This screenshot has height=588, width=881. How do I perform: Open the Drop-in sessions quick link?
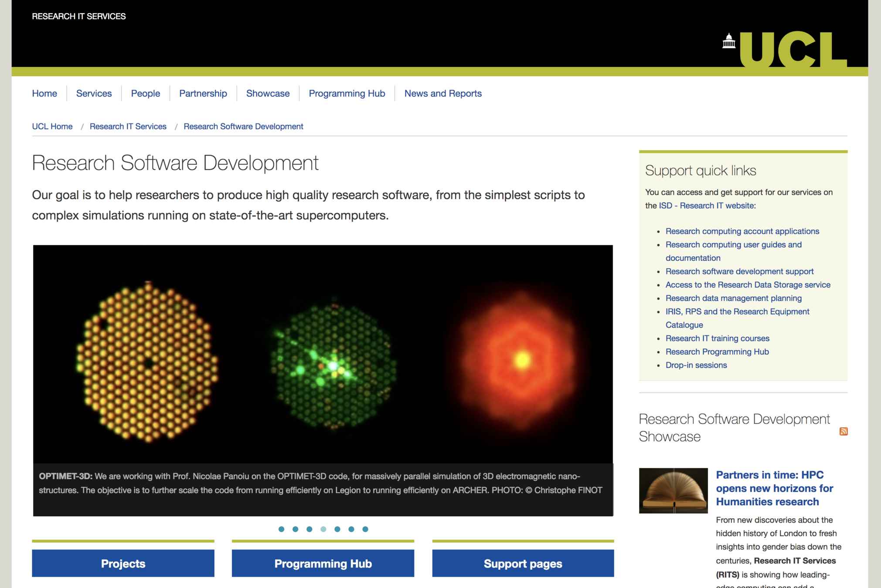pyautogui.click(x=696, y=365)
